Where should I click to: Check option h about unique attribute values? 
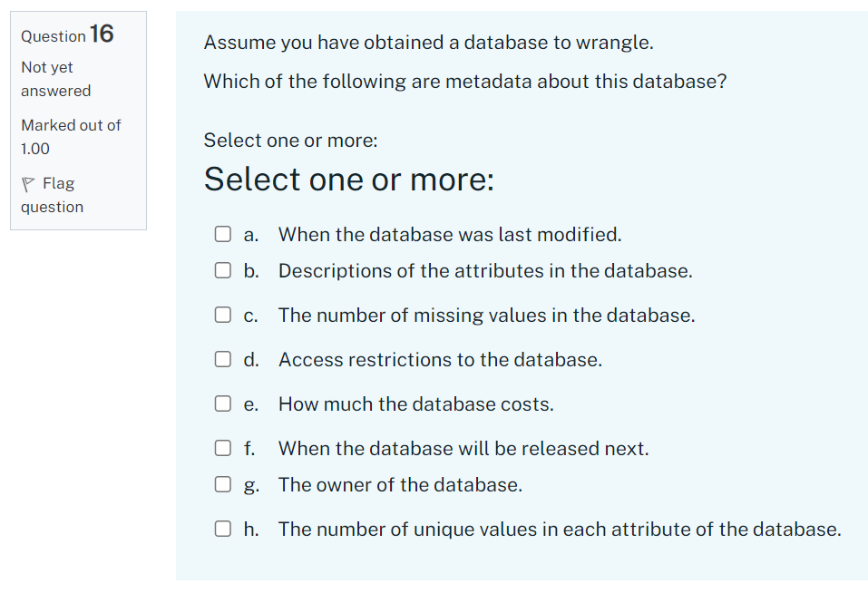click(x=222, y=528)
